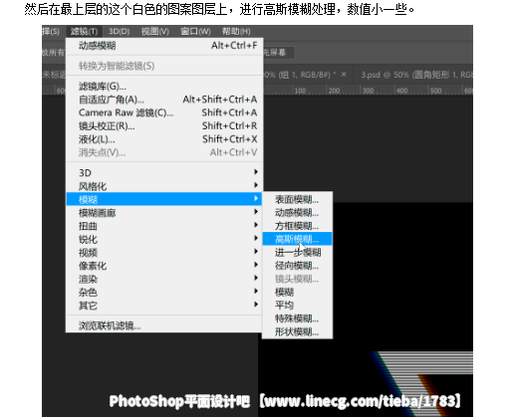This screenshot has width=516, height=420.
Task: Choose 特殊模糊... smart blur
Action: [297, 318]
